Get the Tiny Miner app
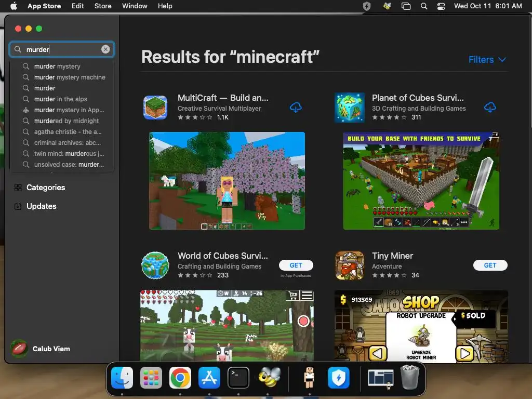 pyautogui.click(x=490, y=265)
